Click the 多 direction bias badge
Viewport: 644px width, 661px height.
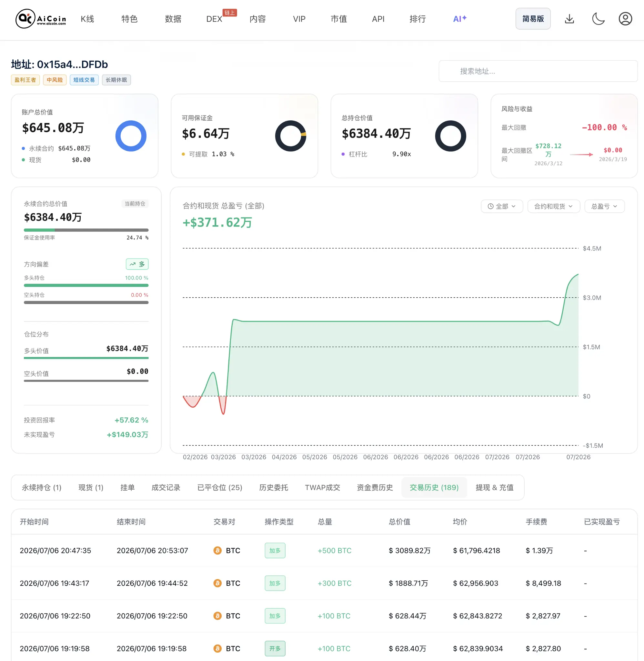tap(137, 264)
